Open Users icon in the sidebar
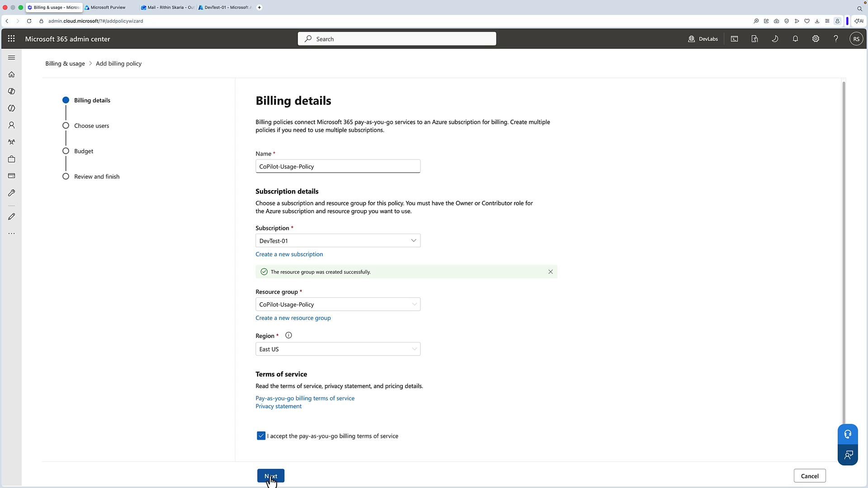The width and height of the screenshot is (868, 488). (12, 125)
